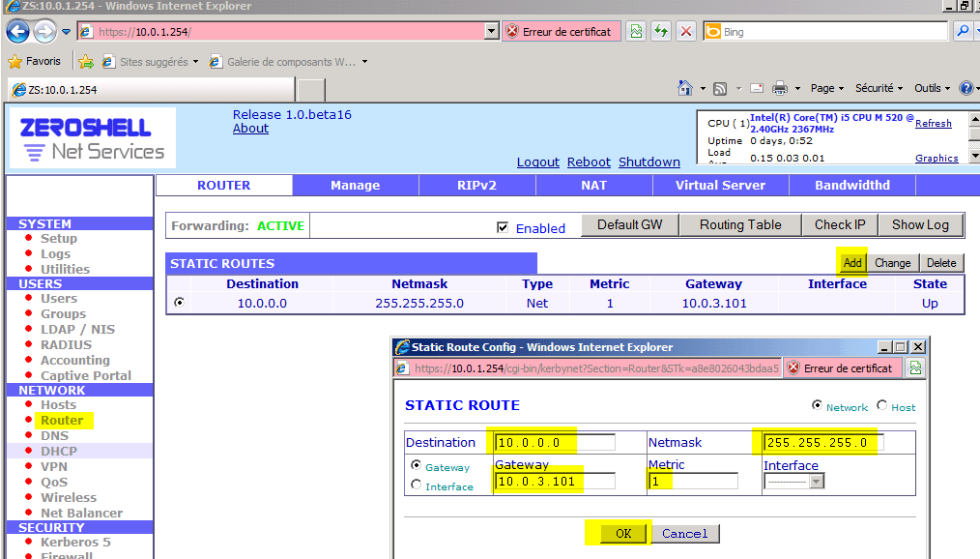Click the add to favorites bar star icon
Screen dimensions: 980x559
pos(86,61)
